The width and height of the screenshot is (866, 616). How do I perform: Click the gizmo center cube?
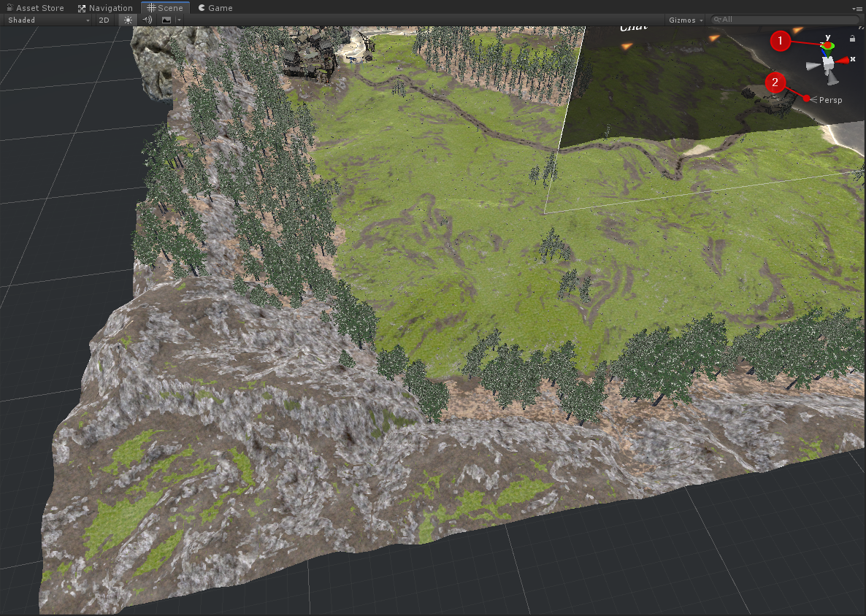(829, 64)
